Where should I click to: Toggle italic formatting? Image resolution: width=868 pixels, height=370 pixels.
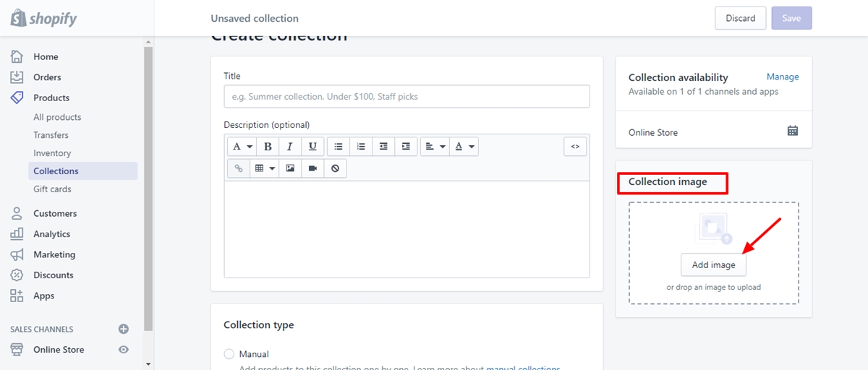click(x=290, y=147)
